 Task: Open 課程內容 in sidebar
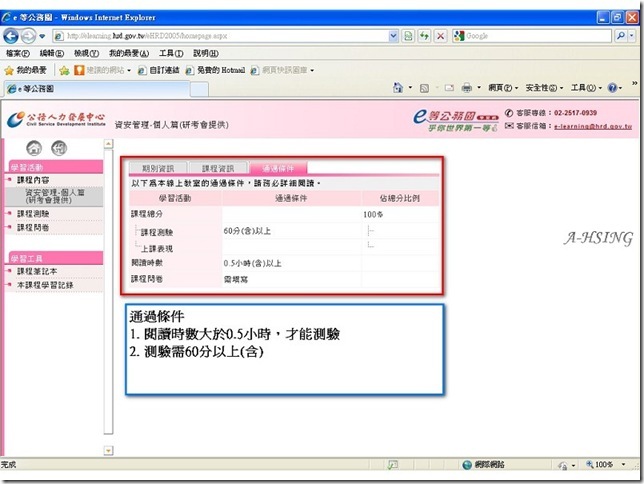(x=33, y=180)
